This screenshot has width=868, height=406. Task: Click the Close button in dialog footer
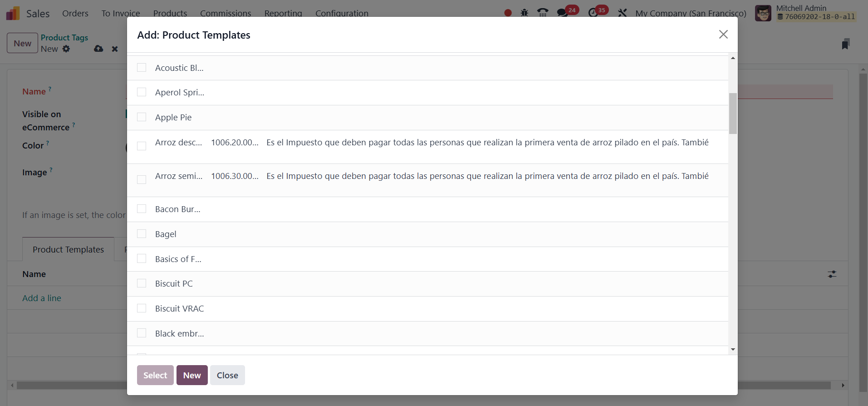pos(227,375)
